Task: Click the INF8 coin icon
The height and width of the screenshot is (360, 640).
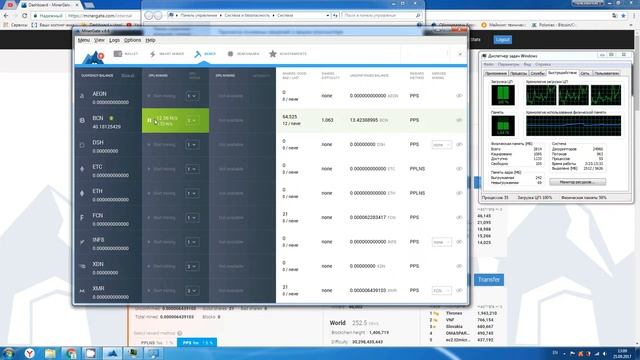Action: pos(82,242)
